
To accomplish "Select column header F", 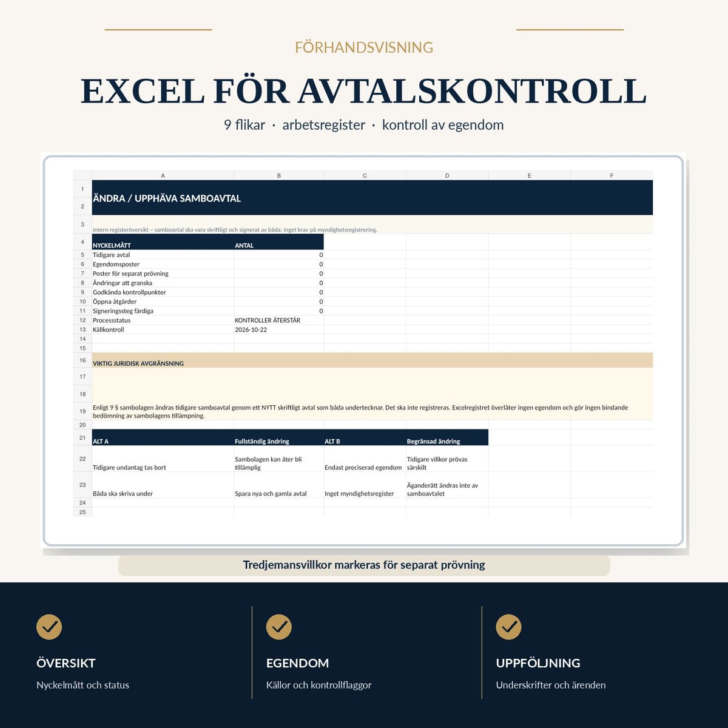I will [x=612, y=175].
